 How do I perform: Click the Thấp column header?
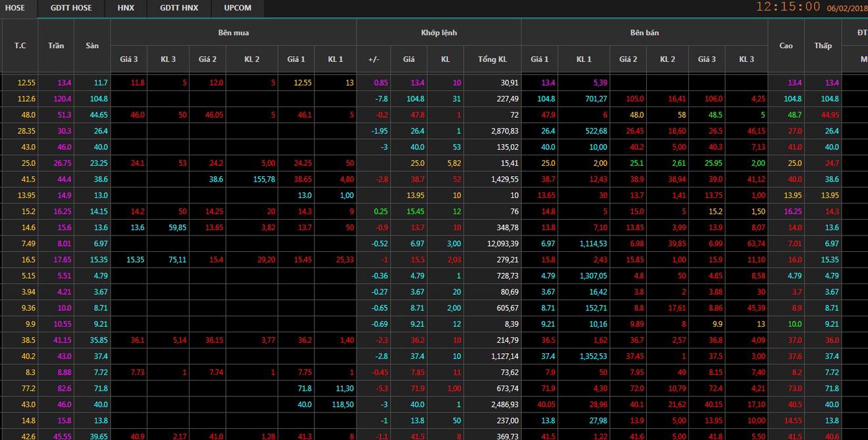[x=823, y=45]
